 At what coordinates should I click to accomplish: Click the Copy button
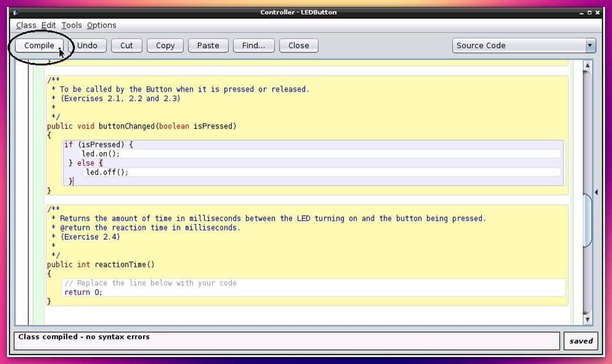pos(165,45)
